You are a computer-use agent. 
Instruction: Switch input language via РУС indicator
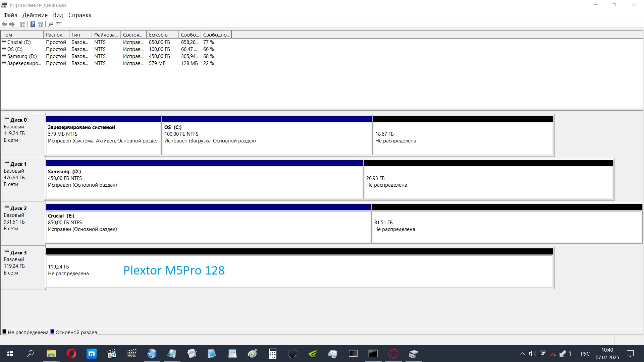tap(585, 354)
